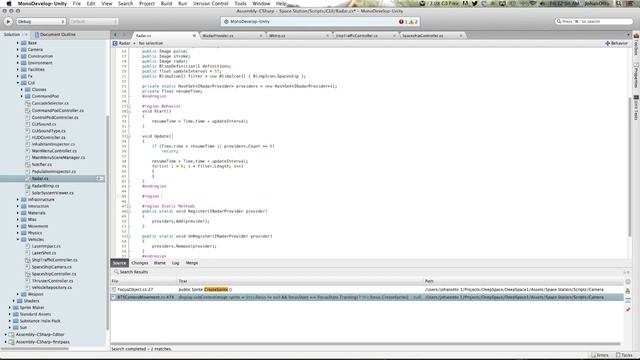
Task: Open the File menu
Action: pyautogui.click(x=77, y=3)
